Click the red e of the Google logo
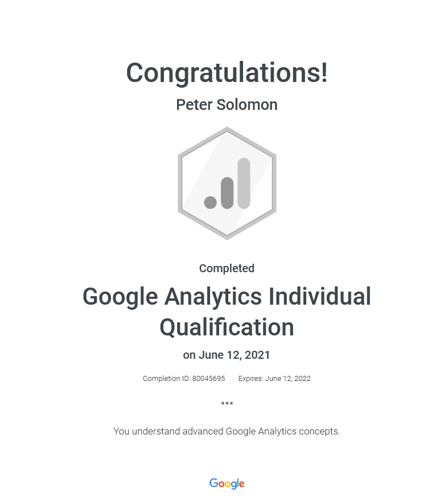The image size is (448, 496). 241,484
